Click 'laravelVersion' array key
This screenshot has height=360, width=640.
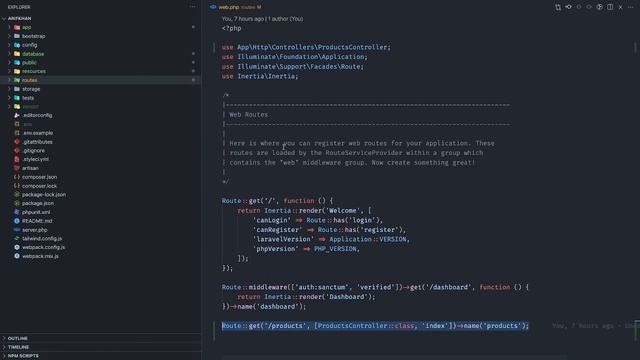click(283, 240)
